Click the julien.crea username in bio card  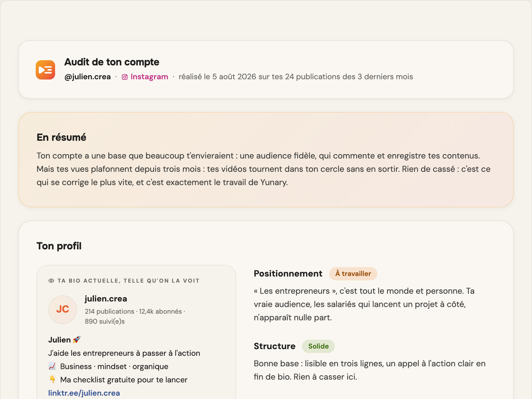click(106, 299)
